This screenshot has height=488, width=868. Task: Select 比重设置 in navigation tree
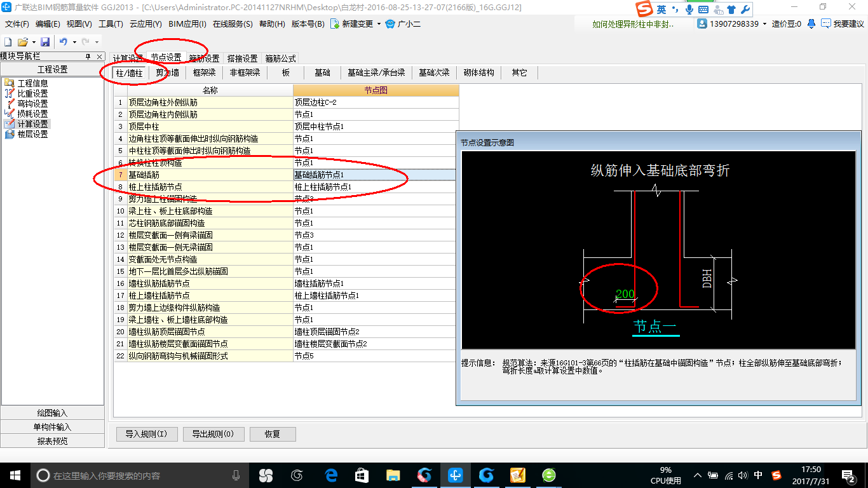coord(32,93)
